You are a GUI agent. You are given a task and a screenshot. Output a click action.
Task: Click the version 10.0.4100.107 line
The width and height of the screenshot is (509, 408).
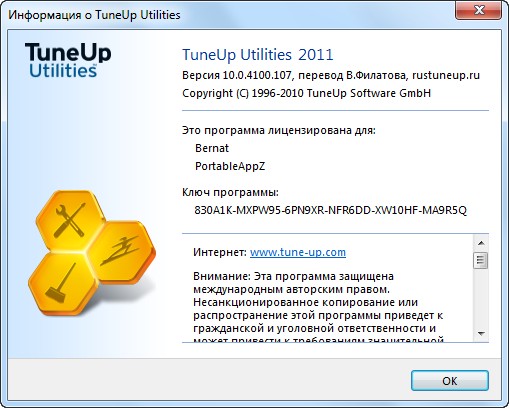tap(331, 75)
